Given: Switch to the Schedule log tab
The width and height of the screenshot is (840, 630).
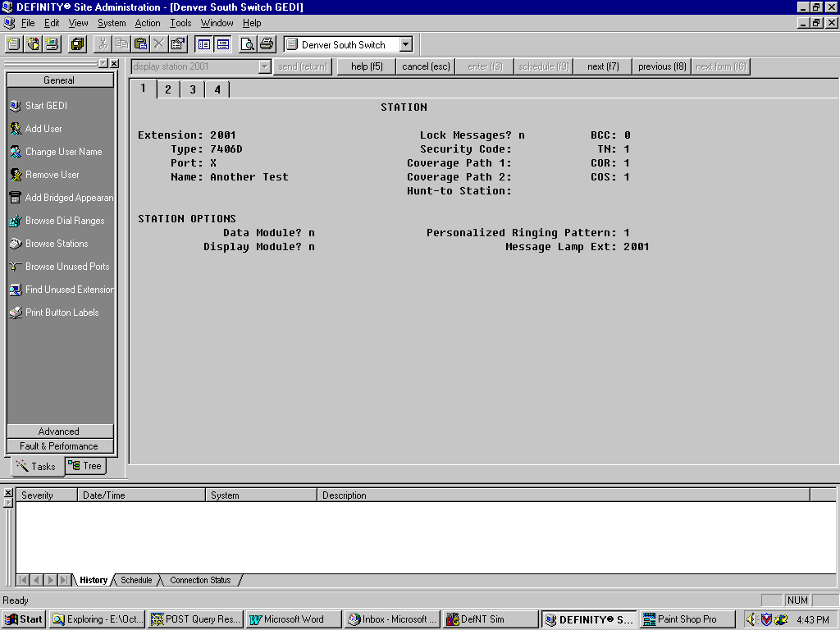Looking at the screenshot, I should [x=136, y=580].
